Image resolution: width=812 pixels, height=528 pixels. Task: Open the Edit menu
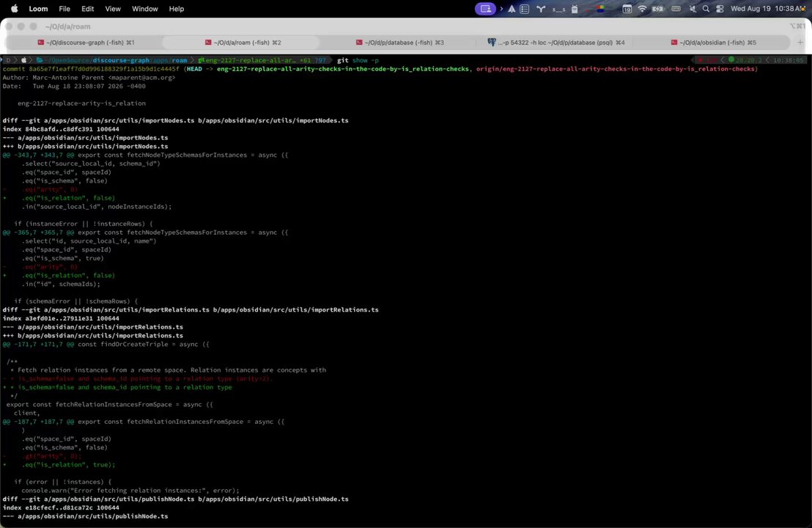tap(87, 9)
